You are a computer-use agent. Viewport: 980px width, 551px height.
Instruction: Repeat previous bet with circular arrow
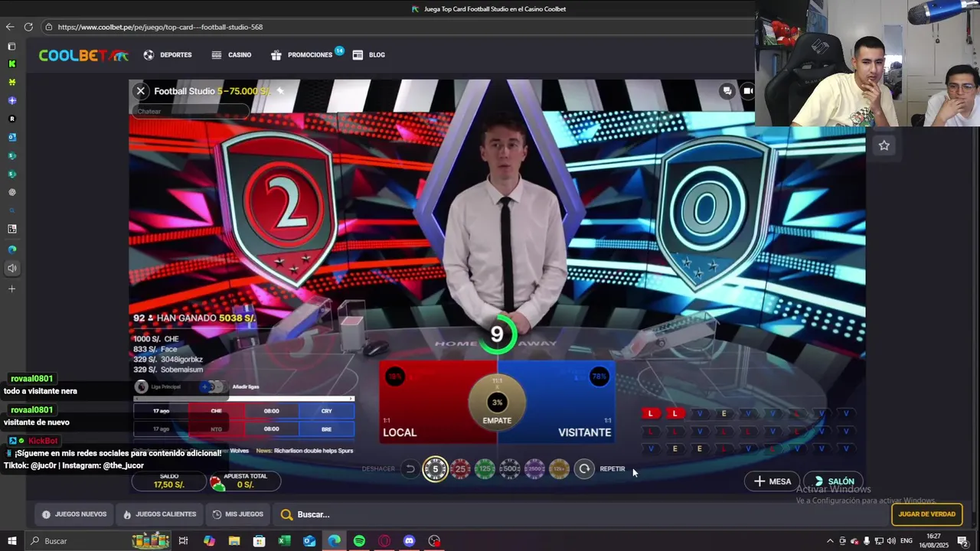[584, 469]
